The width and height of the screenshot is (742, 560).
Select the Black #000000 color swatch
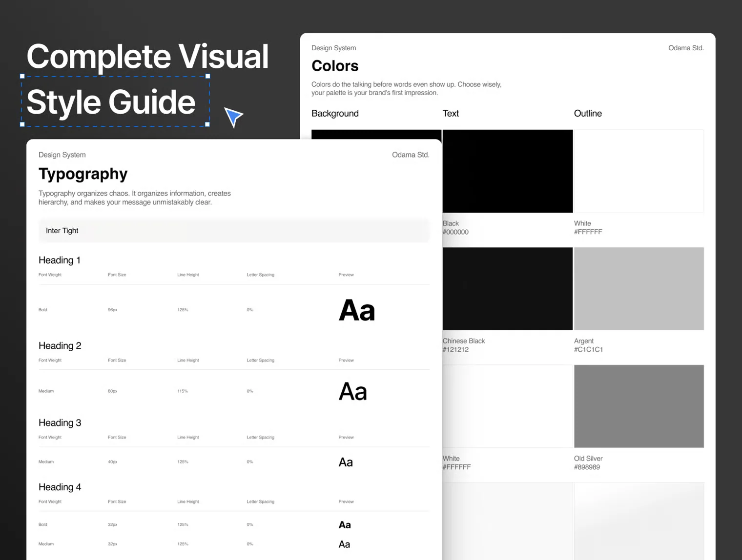tap(508, 171)
